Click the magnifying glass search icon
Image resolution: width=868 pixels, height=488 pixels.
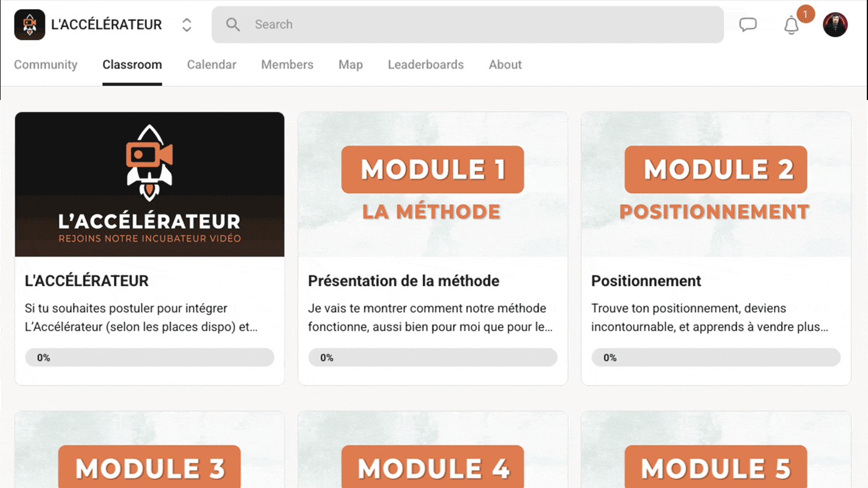click(233, 25)
